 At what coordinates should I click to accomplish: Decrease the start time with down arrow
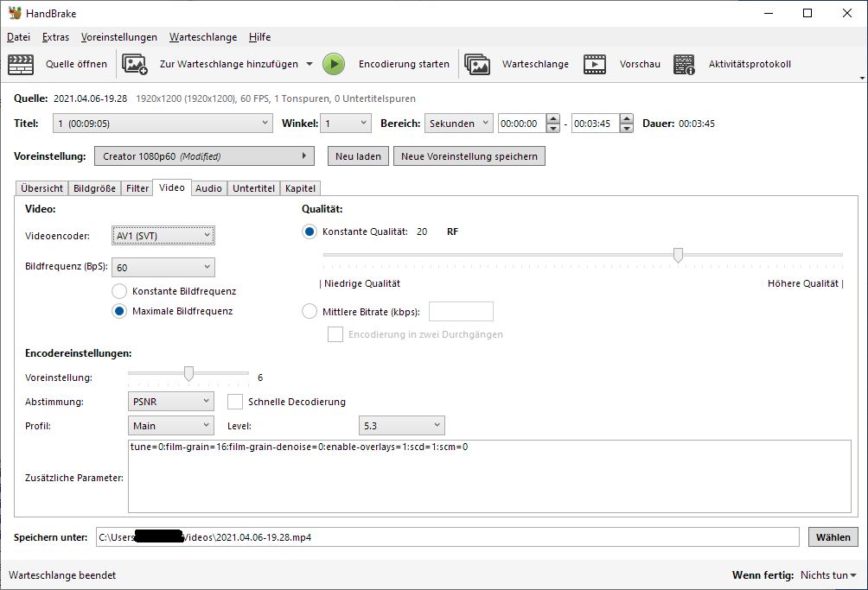tap(553, 129)
